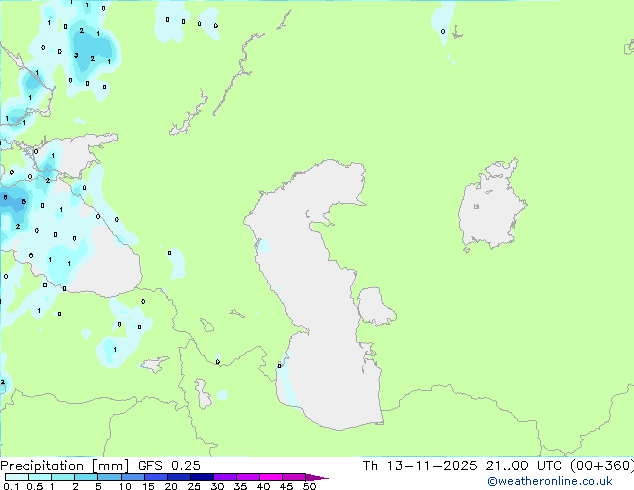
Task: Click the '(00+360)' forecast offset text
Action: [602, 466]
